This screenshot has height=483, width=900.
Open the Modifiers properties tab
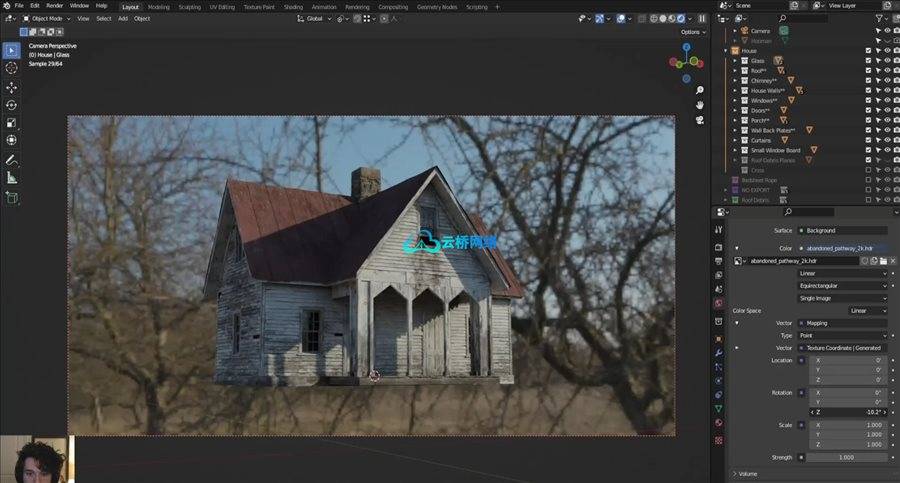point(719,353)
